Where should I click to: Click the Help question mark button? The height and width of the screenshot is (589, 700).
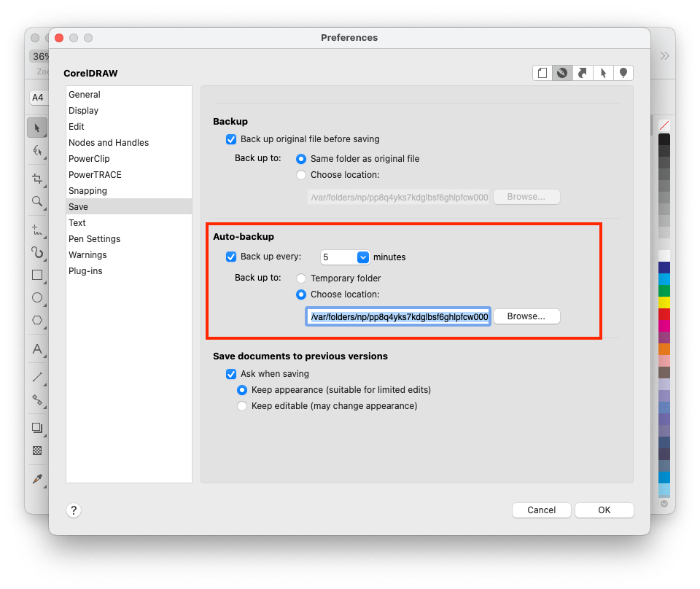coord(73,510)
